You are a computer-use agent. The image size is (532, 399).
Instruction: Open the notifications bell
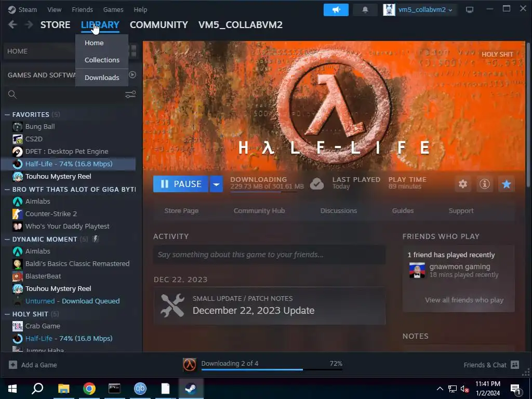tap(365, 10)
